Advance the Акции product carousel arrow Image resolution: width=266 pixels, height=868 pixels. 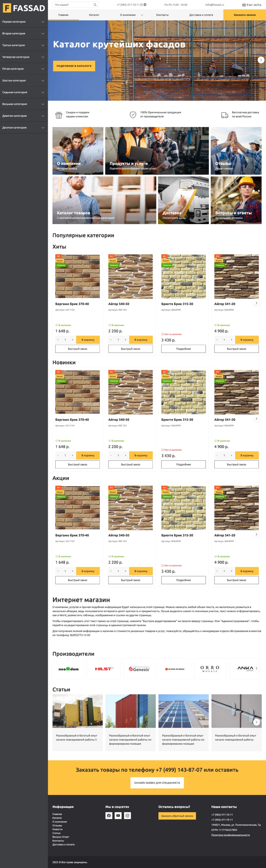point(256,534)
